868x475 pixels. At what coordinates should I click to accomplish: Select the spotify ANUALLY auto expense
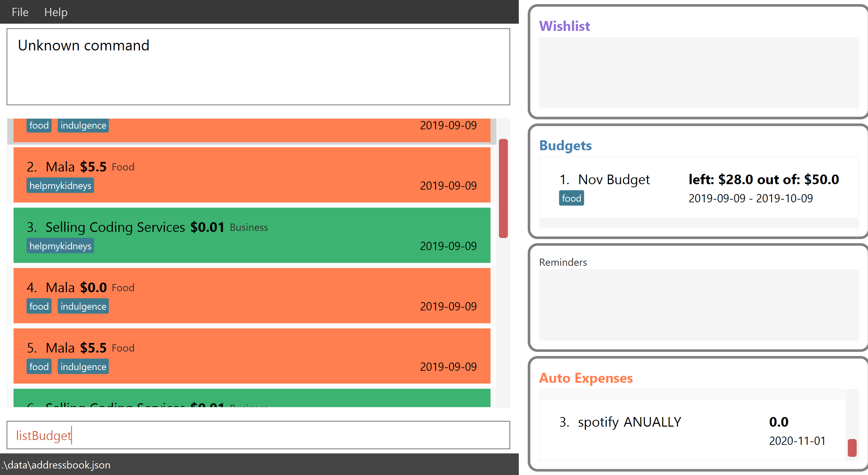coord(692,430)
